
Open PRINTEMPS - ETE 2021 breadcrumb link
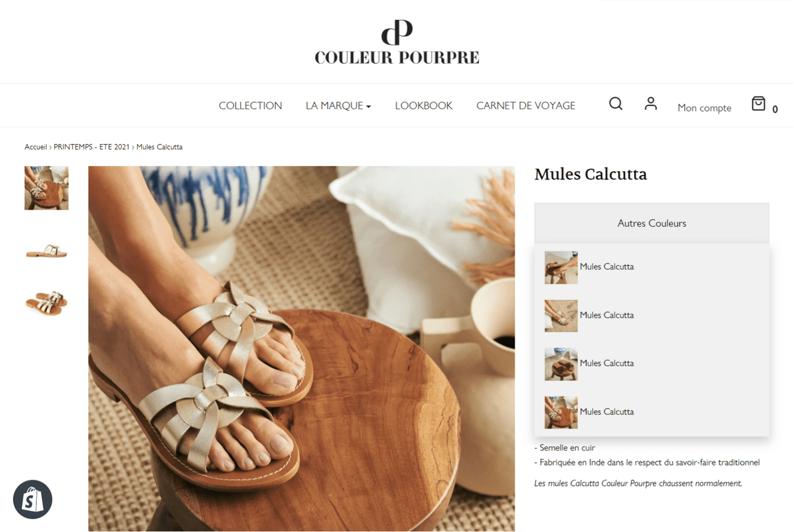(x=92, y=147)
